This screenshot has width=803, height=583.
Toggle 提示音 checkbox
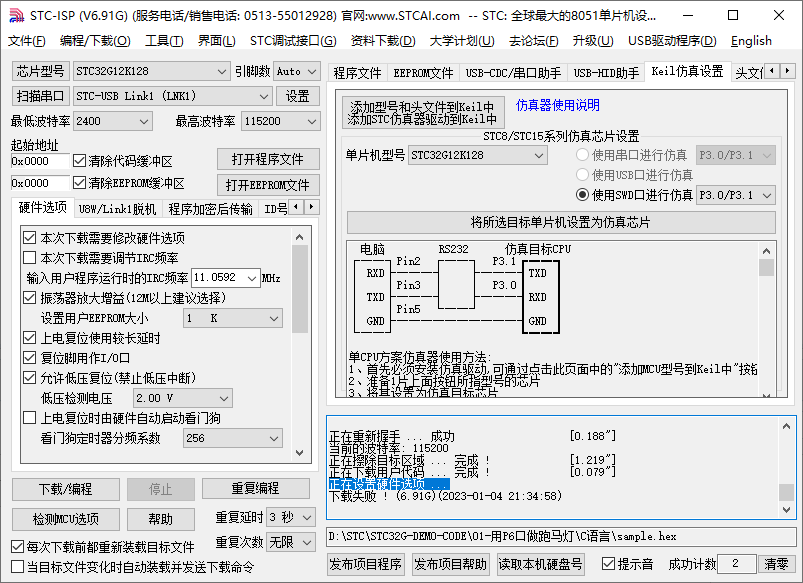(x=608, y=564)
